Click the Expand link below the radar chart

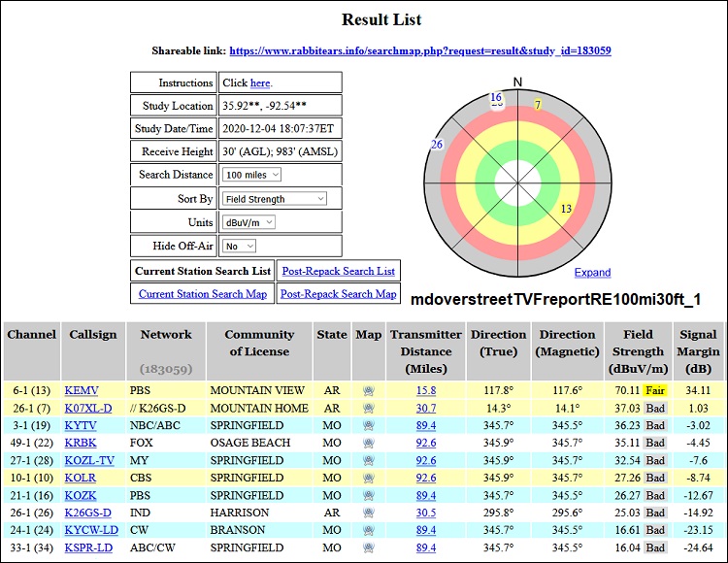(x=592, y=273)
